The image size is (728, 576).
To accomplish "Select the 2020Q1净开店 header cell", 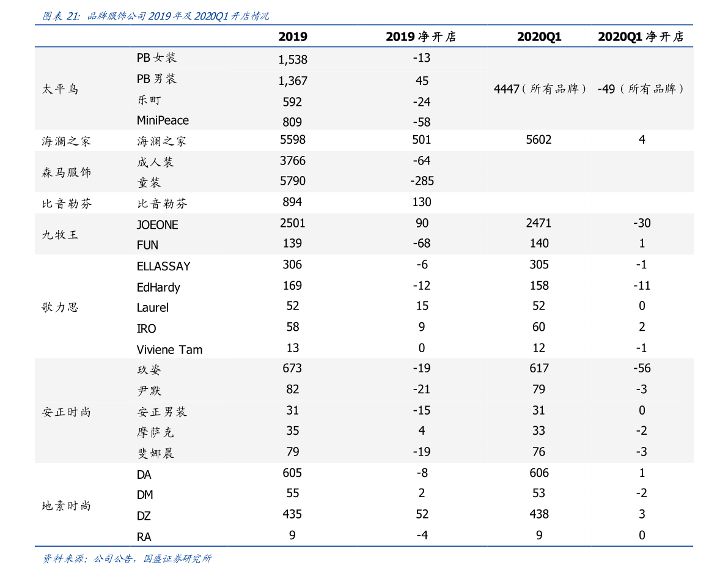I will pos(641,37).
